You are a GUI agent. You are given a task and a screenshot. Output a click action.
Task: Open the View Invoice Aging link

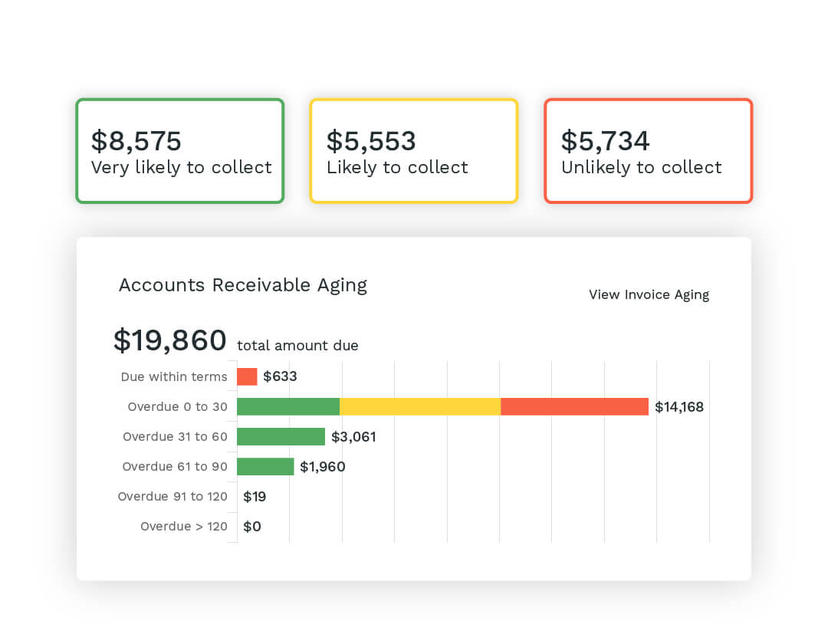649,294
